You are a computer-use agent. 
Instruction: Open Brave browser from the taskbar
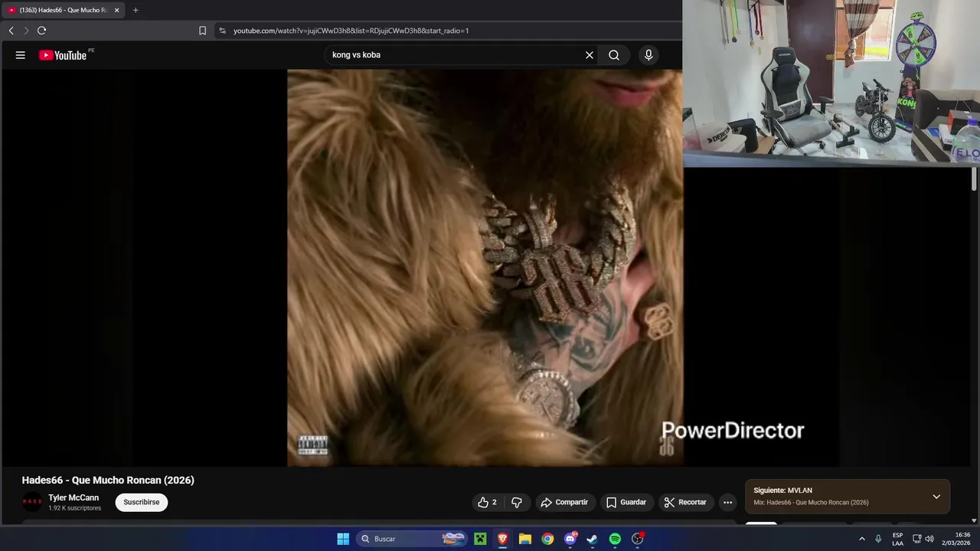tap(502, 539)
